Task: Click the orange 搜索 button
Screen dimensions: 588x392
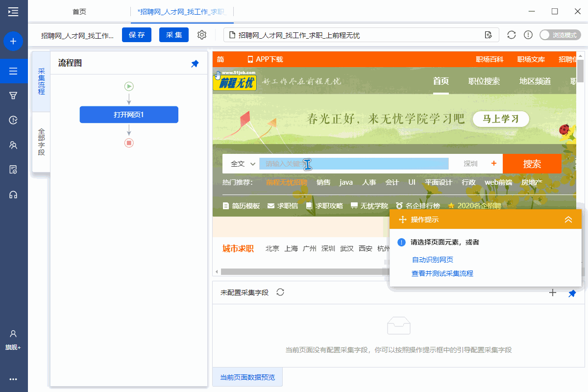Action: click(x=532, y=164)
